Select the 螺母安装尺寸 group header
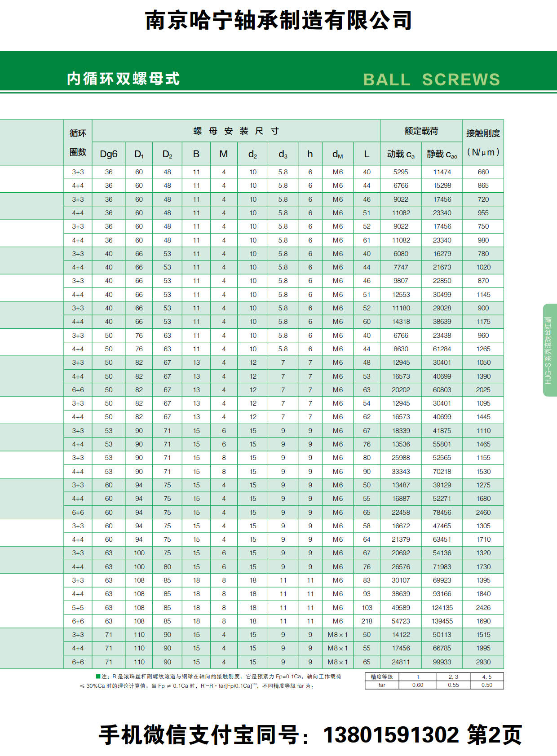557x756 pixels. 236,131
